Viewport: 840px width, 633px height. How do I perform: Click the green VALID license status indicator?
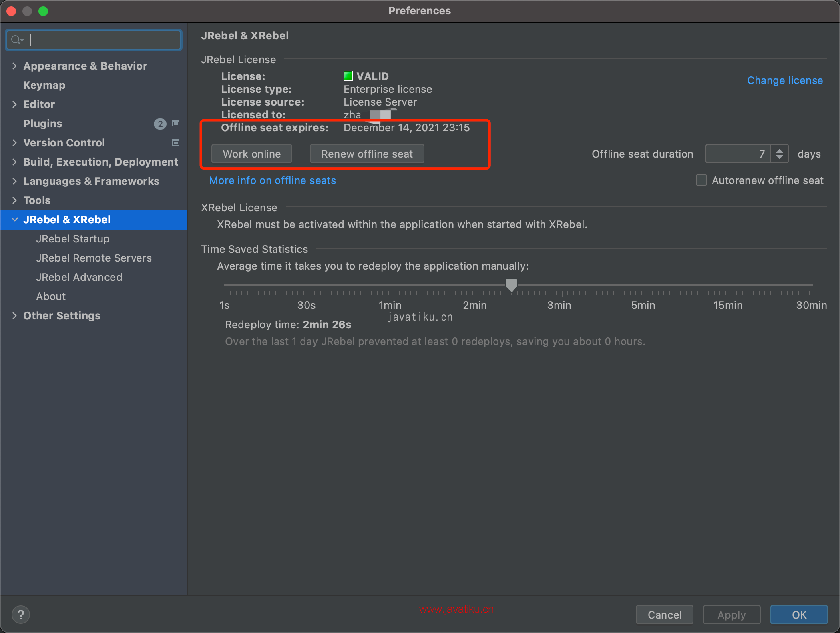[x=348, y=76]
